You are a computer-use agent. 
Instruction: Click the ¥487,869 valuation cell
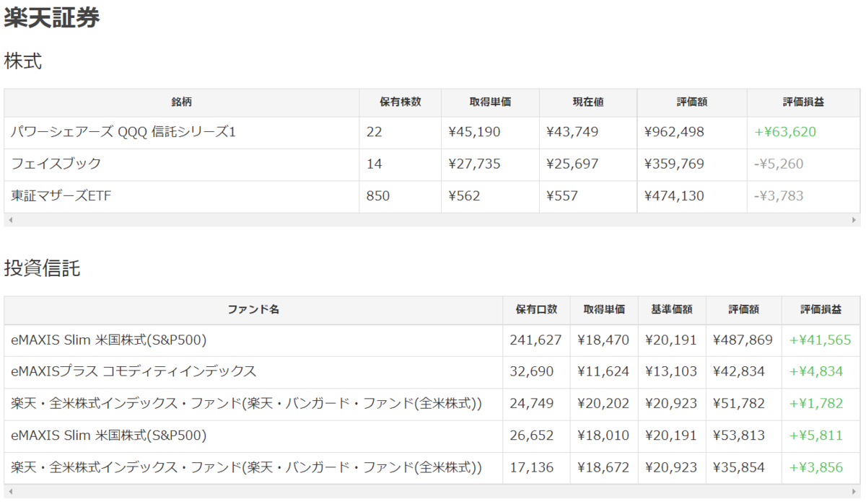743,340
